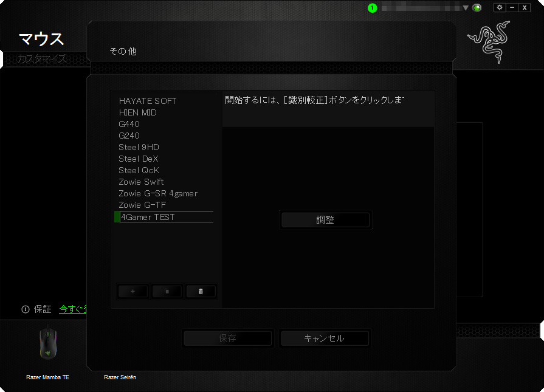Image resolution: width=544 pixels, height=392 pixels.
Task: Click the 調整 calibrate button
Action: pyautogui.click(x=325, y=220)
